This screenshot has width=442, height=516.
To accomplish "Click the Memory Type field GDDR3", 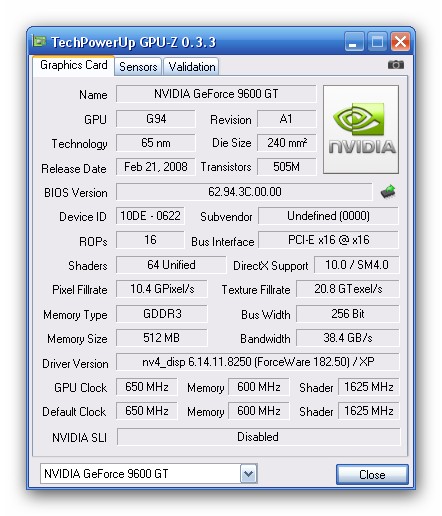I will (x=162, y=314).
